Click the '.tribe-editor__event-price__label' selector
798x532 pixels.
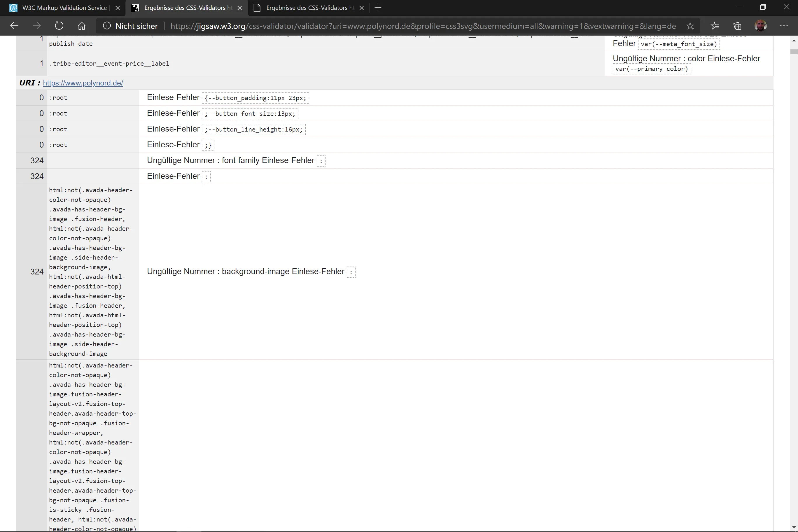pos(109,64)
